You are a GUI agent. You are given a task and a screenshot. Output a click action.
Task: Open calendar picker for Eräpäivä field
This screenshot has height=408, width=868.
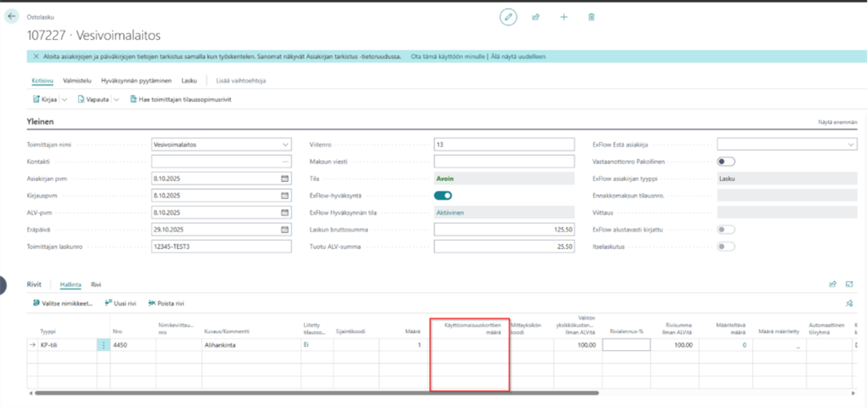pos(285,229)
